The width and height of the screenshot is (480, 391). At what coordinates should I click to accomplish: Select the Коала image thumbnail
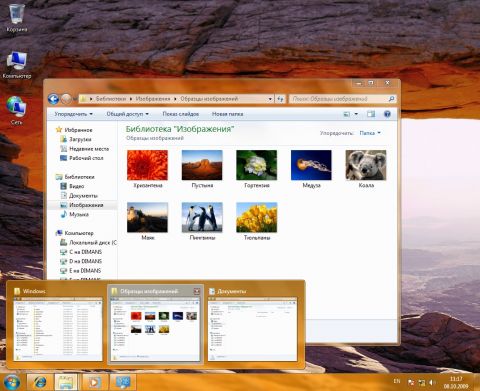click(x=366, y=169)
